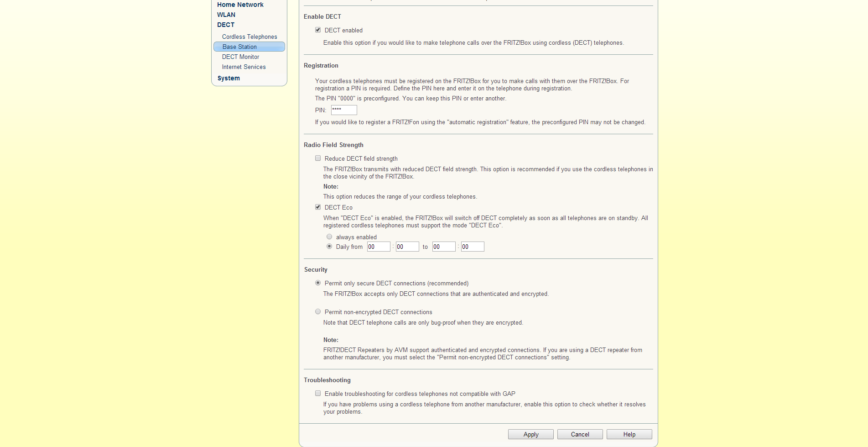This screenshot has width=868, height=447.
Task: Open the DECT menu section
Action: pyautogui.click(x=226, y=25)
